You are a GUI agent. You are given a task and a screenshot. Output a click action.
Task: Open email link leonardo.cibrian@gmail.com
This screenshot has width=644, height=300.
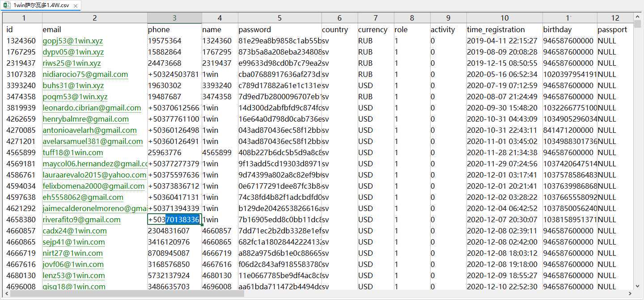[x=92, y=108]
